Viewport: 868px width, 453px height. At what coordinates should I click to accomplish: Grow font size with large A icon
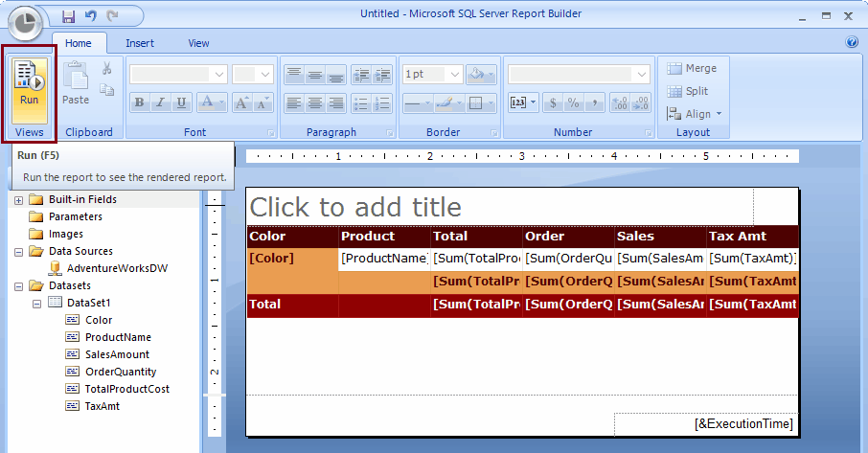241,102
